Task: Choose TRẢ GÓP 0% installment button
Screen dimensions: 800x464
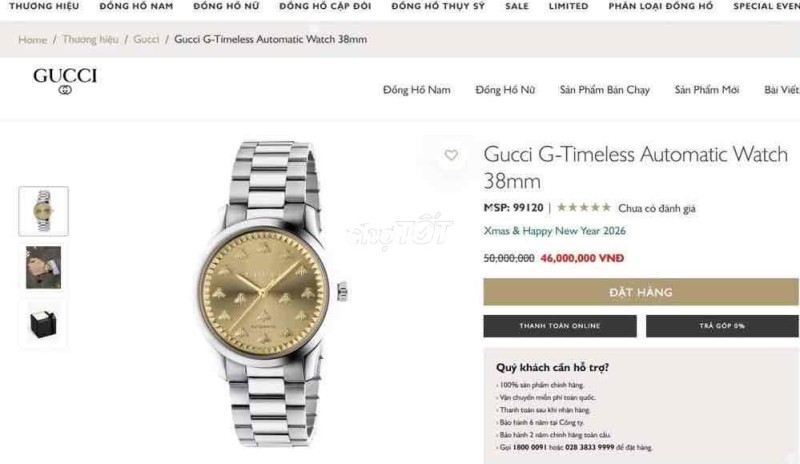Action: click(x=722, y=326)
